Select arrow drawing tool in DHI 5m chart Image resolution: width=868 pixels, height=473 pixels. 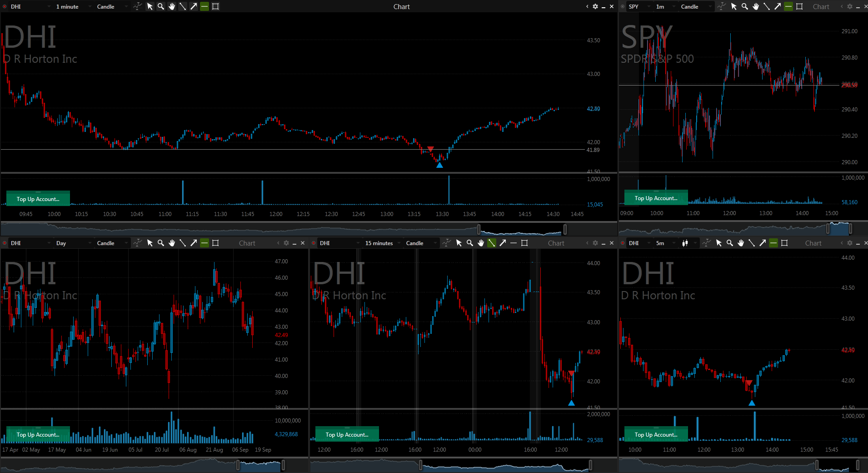[763, 243]
